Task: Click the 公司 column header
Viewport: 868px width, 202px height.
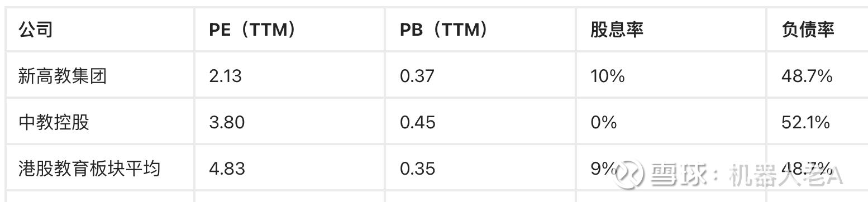Action: point(36,30)
